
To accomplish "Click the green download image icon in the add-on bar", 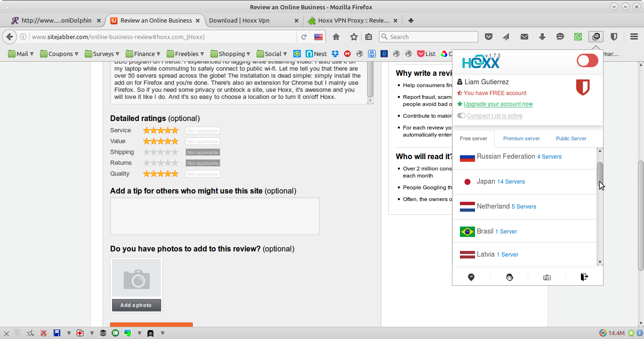I will [x=128, y=333].
